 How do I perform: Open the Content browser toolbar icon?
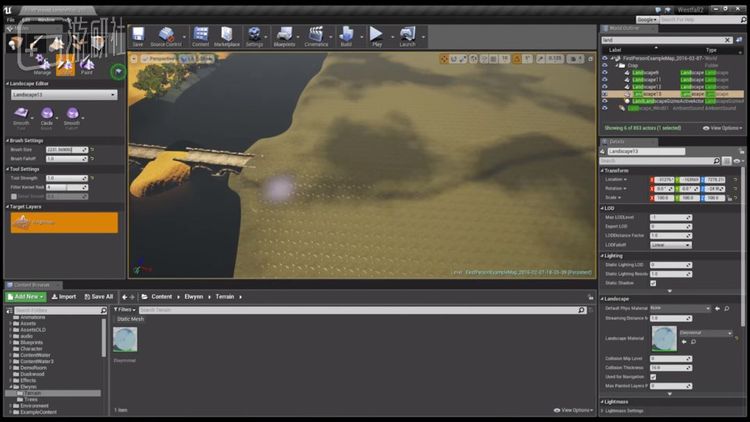(x=201, y=36)
